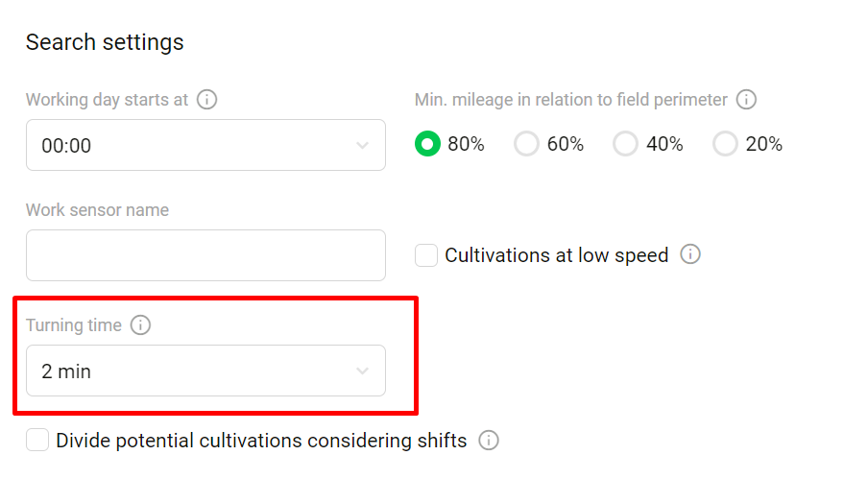Click info icon beside Cultivations at low speed
This screenshot has height=479, width=868.
click(689, 255)
